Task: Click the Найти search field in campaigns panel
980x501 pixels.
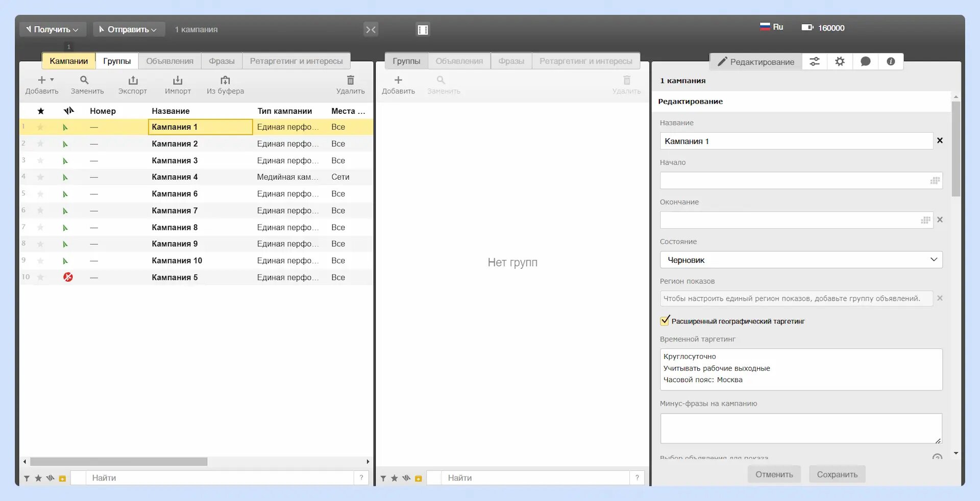Action: tap(219, 478)
